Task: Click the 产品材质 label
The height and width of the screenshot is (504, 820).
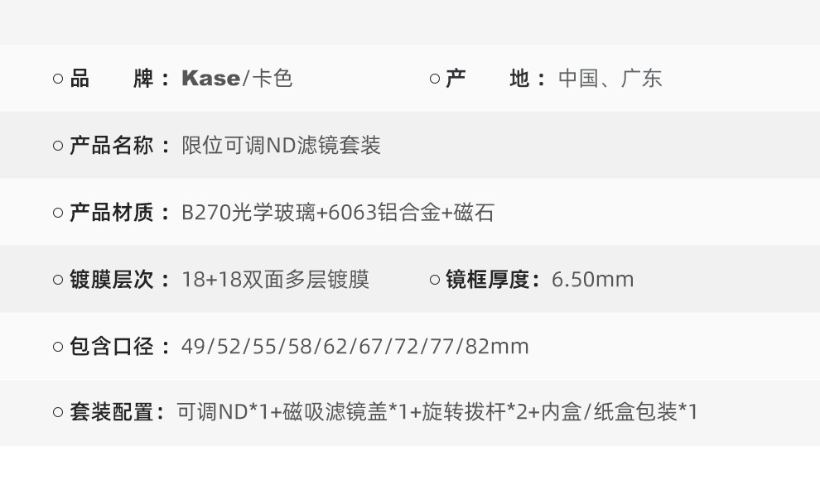Action: 111,214
